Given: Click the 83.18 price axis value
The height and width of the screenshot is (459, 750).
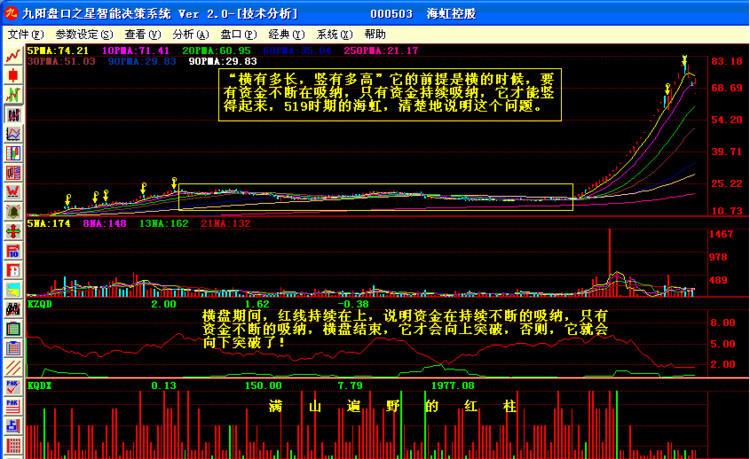Looking at the screenshot, I should (727, 61).
